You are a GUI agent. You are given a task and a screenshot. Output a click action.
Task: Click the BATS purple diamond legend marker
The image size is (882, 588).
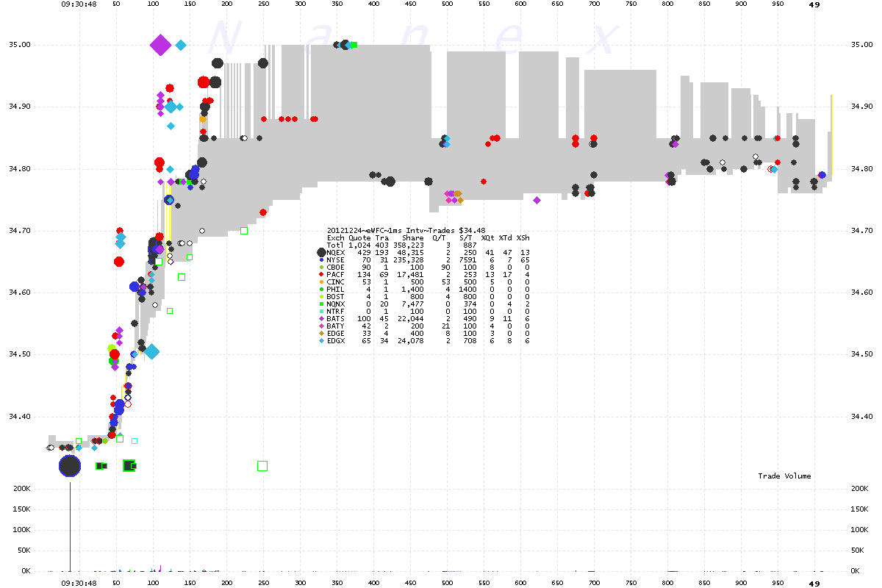[321, 319]
